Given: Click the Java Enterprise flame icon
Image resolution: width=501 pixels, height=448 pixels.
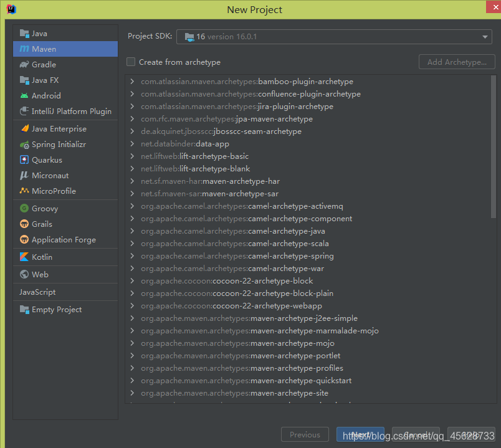Looking at the screenshot, I should point(24,128).
